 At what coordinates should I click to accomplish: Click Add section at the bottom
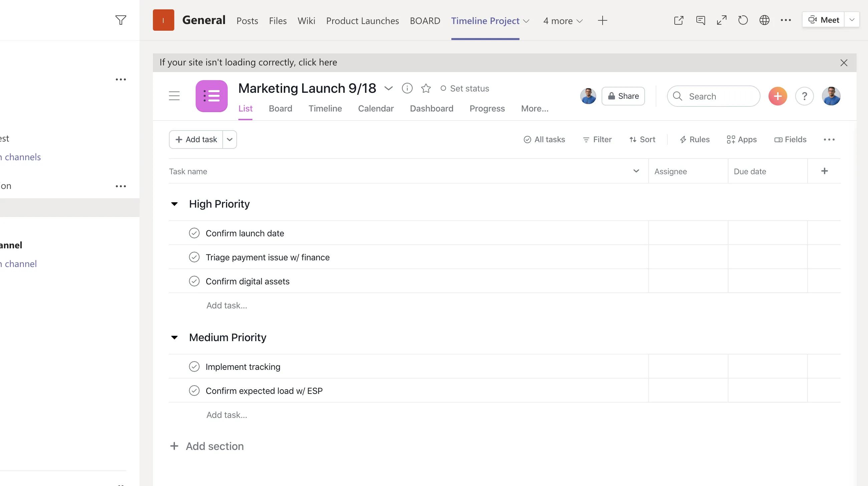coord(207,446)
